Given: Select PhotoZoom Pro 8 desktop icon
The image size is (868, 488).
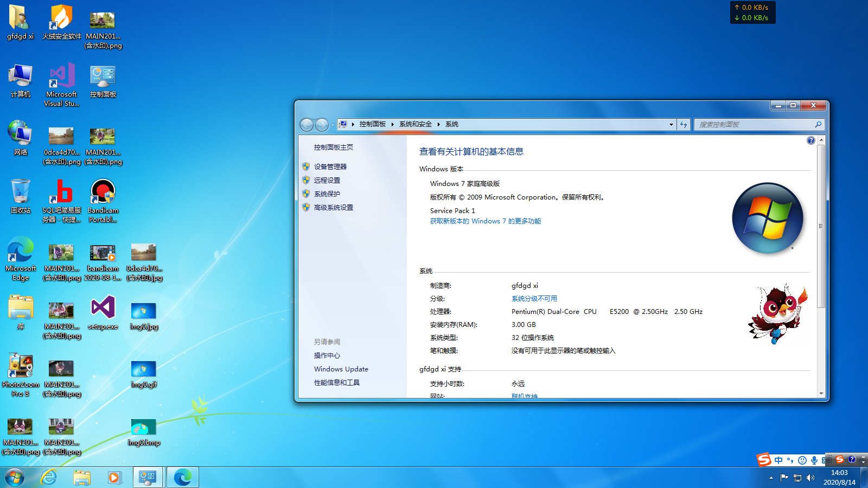Looking at the screenshot, I should 20,375.
